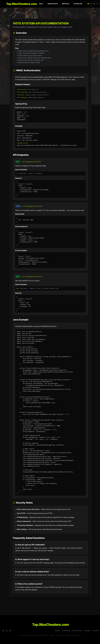Open the Home menu item
The height and width of the screenshot is (644, 100).
pyautogui.click(x=41, y=4)
